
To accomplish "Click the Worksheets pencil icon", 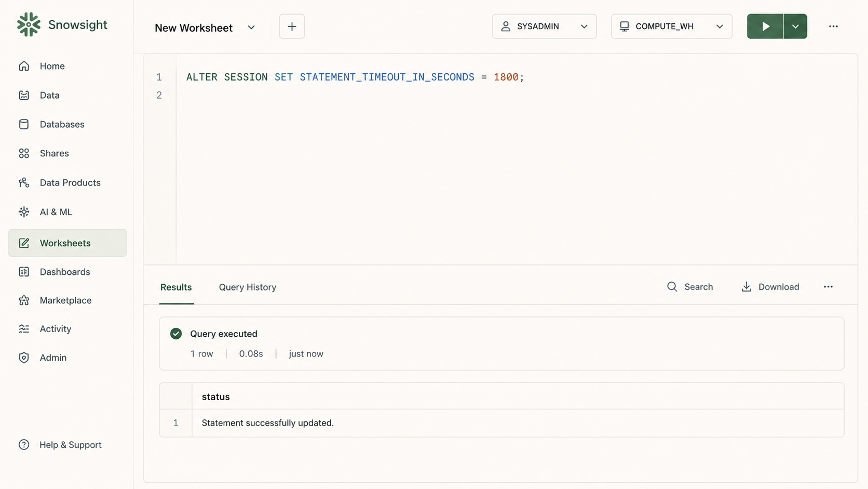I will click(x=24, y=243).
